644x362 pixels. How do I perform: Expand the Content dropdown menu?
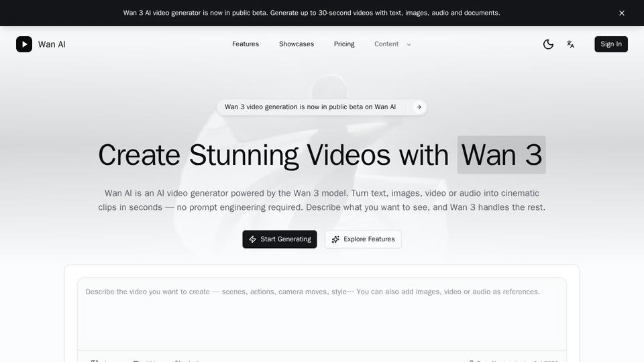coord(392,44)
